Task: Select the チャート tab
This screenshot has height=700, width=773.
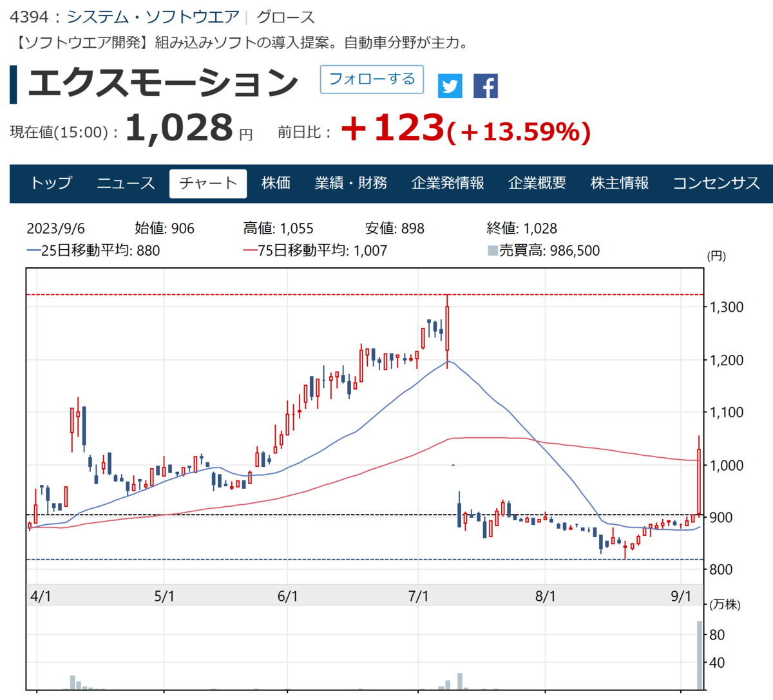Action: point(208,184)
